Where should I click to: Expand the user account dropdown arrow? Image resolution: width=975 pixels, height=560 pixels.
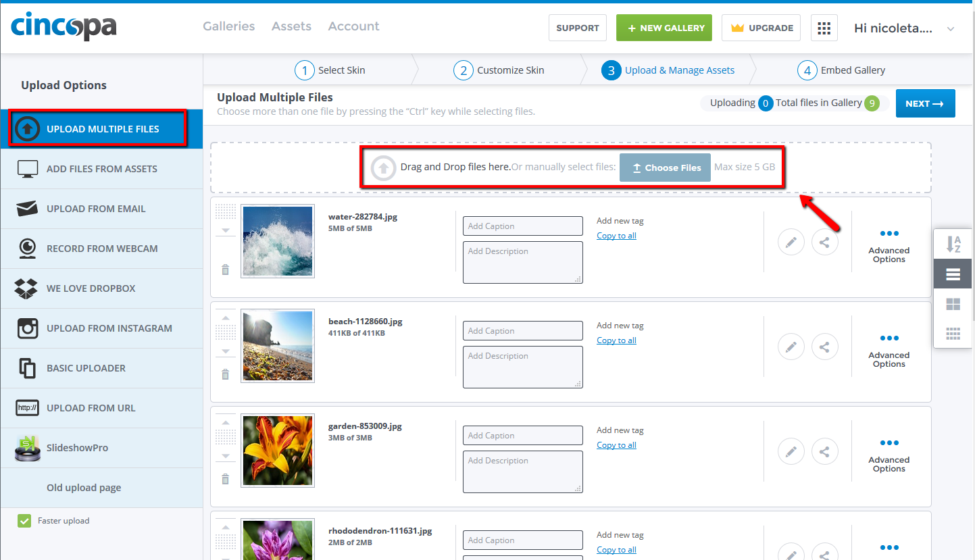951,29
